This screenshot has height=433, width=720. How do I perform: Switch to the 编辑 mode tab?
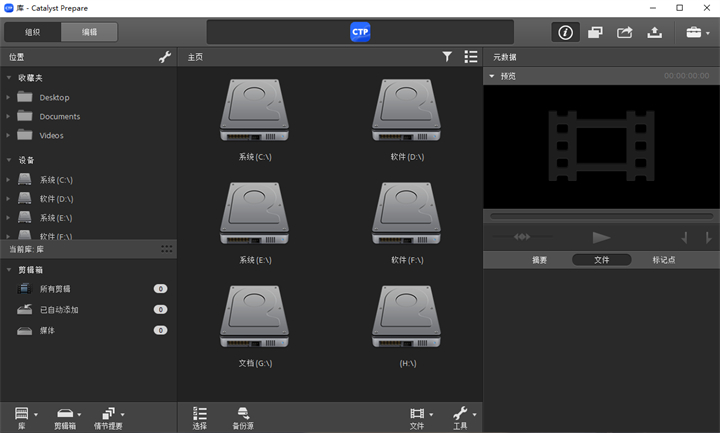point(89,32)
